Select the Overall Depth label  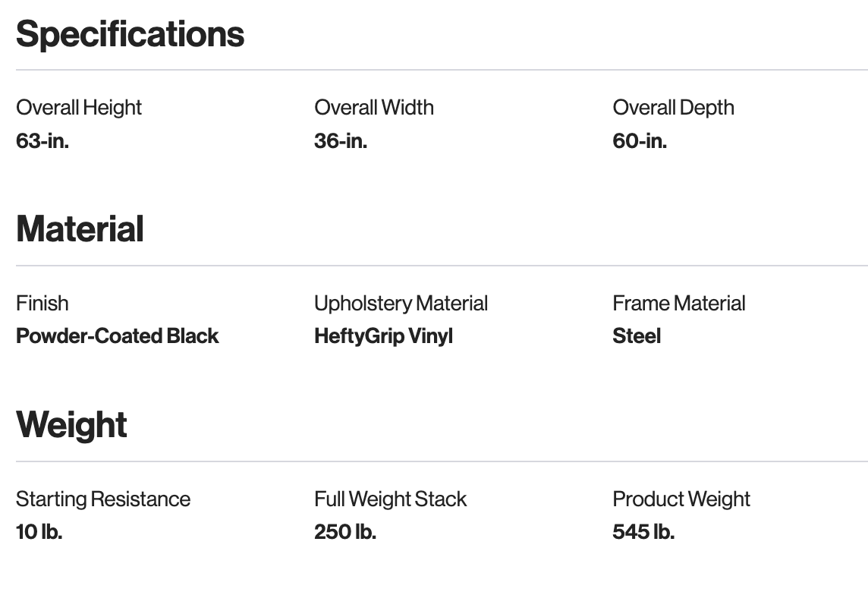[x=673, y=108]
